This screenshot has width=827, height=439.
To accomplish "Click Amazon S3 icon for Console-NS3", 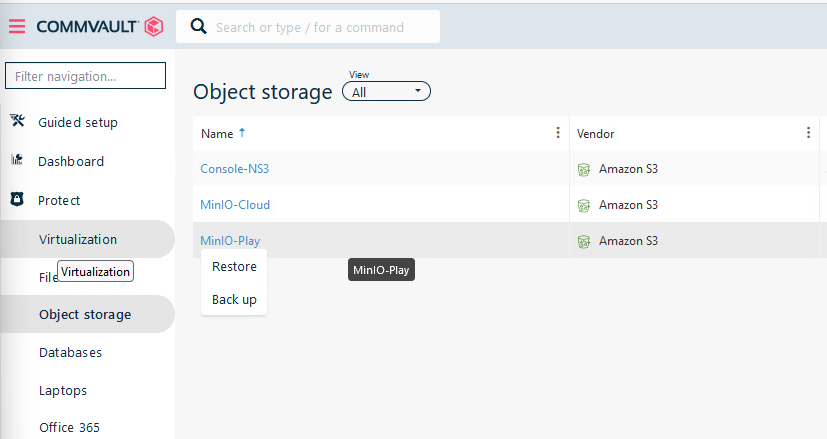I will coord(584,169).
